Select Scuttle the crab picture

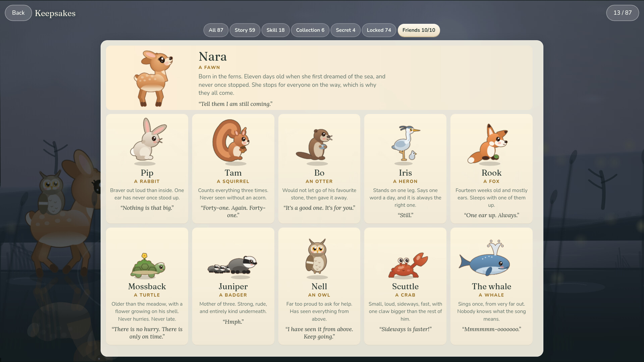click(x=408, y=265)
